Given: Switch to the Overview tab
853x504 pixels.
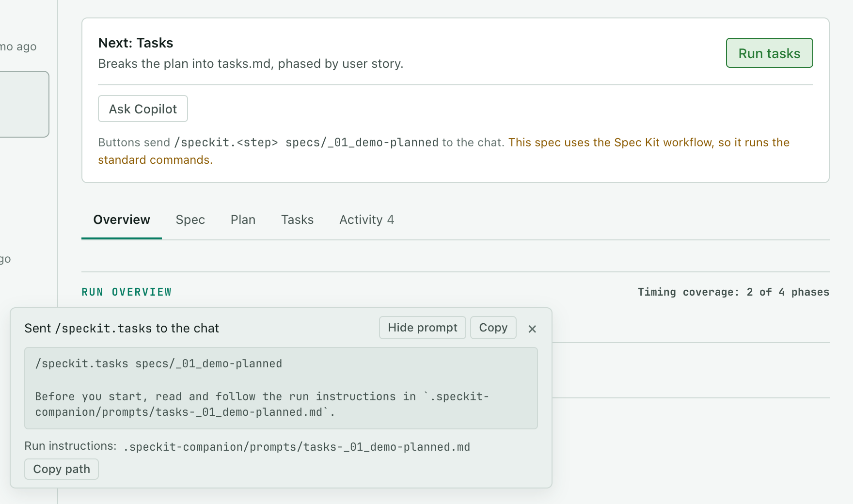Looking at the screenshot, I should (122, 220).
